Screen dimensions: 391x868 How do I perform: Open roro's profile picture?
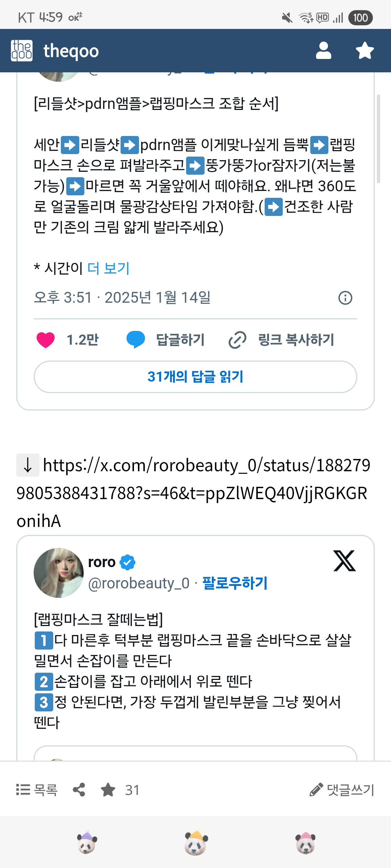coord(59,573)
